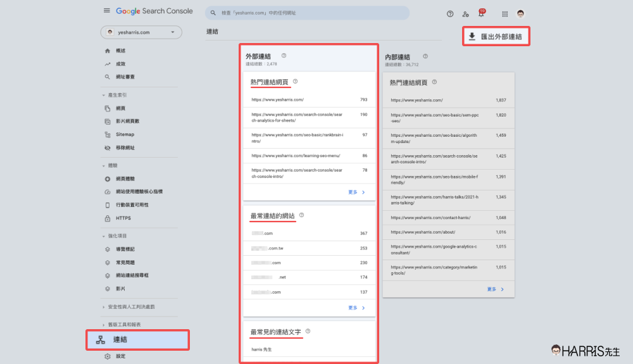The width and height of the screenshot is (633, 364).
Task: Click help icon next to external 熱門連結網頁
Action: tap(295, 81)
